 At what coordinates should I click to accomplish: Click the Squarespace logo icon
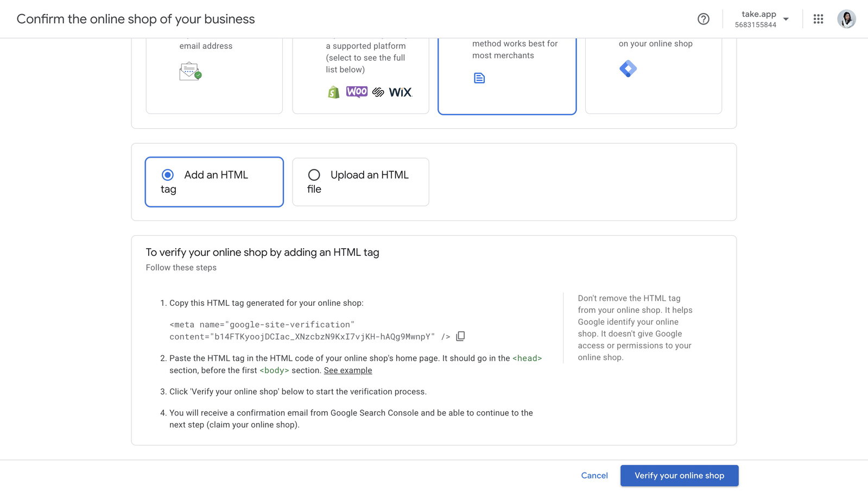coord(378,92)
